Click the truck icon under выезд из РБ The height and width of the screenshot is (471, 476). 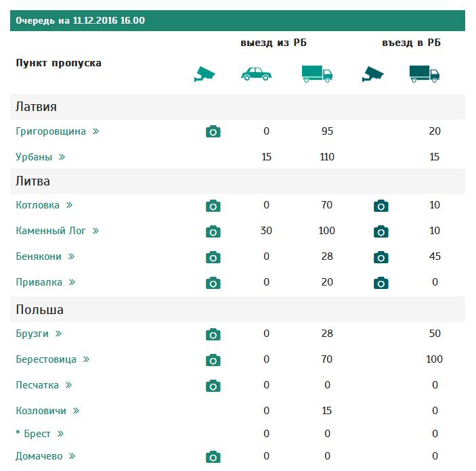point(317,74)
